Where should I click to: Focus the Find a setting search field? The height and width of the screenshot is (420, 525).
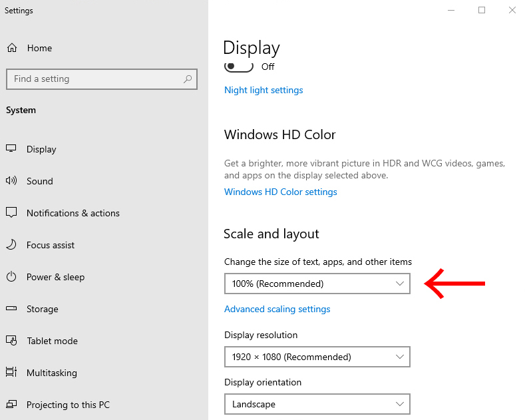[x=102, y=79]
